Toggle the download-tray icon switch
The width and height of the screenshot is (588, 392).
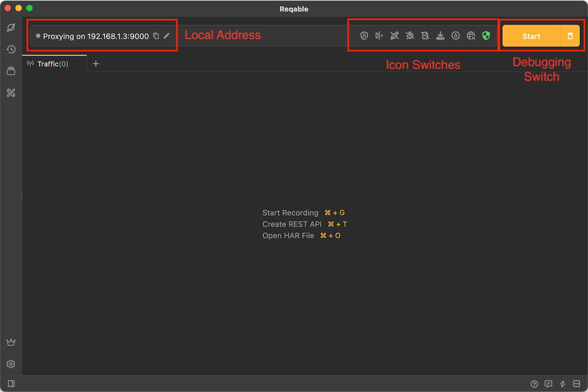pos(440,35)
